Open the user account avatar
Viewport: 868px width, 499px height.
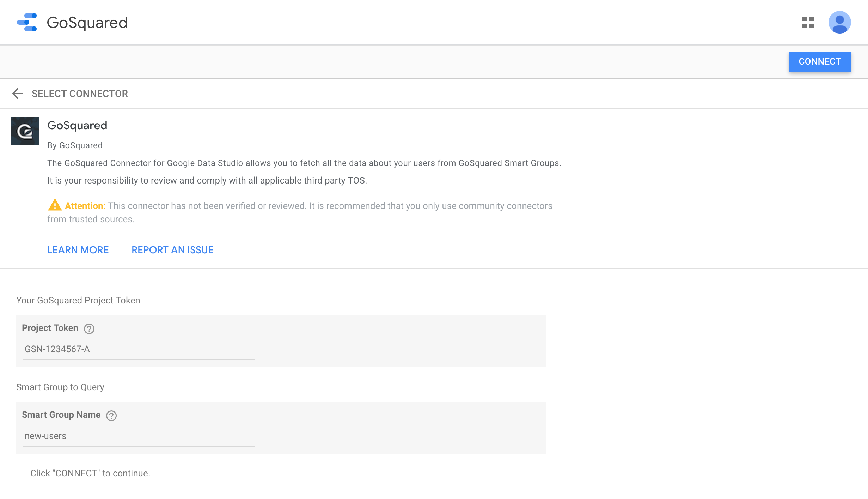point(839,22)
